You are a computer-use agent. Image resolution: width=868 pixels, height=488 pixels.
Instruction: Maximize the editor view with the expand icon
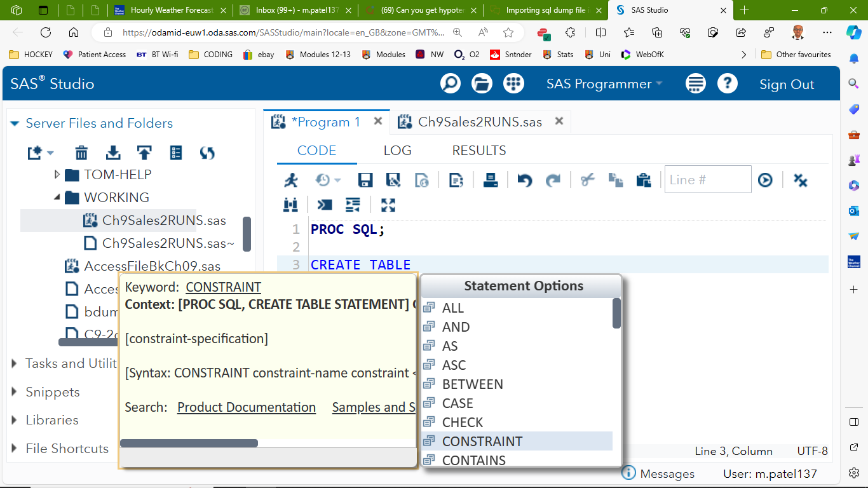(388, 205)
